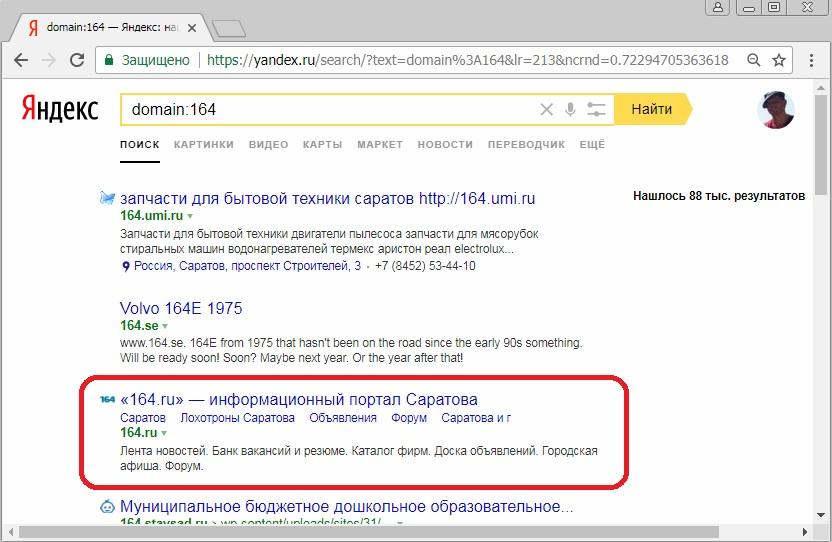Click the browser back arrow
The image size is (832, 542).
20,60
